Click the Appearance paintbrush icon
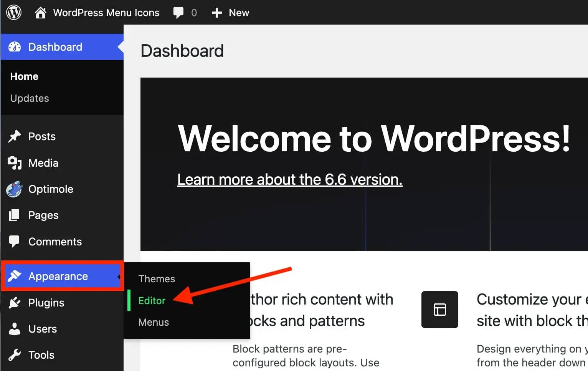This screenshot has height=371, width=588. click(x=15, y=276)
